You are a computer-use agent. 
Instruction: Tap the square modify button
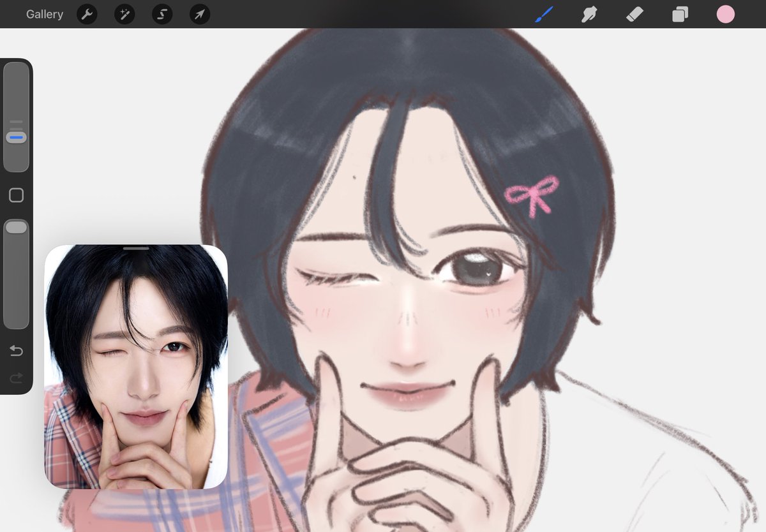(x=16, y=195)
